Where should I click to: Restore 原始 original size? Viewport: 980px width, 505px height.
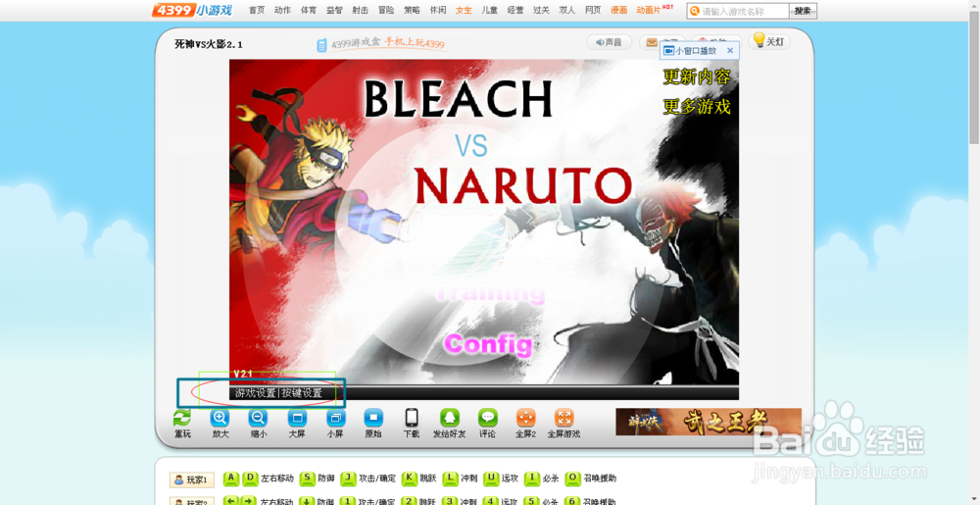[x=373, y=418]
